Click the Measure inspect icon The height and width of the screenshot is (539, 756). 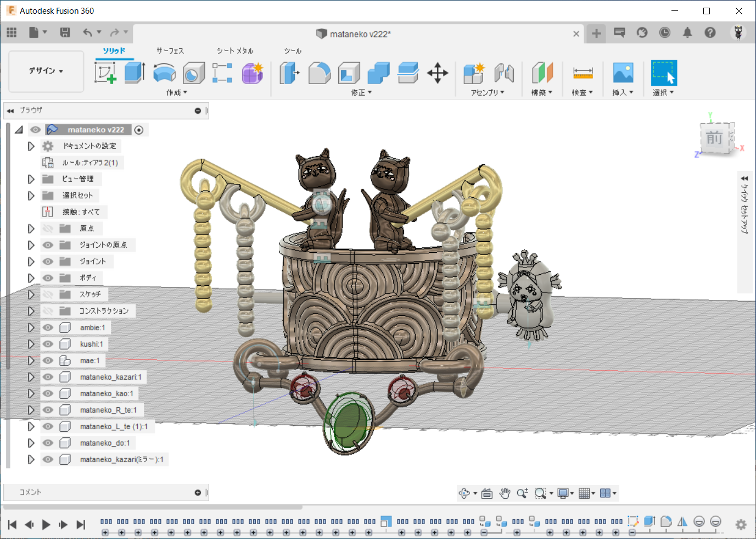click(583, 73)
